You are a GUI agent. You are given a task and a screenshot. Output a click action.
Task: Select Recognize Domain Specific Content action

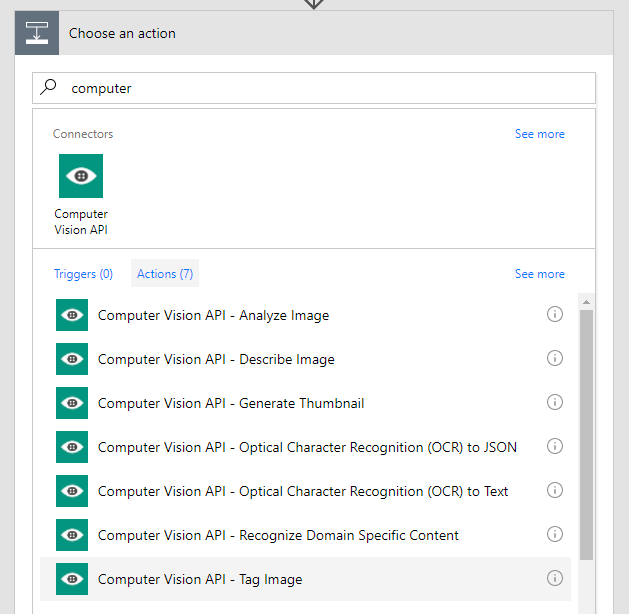pyautogui.click(x=305, y=535)
